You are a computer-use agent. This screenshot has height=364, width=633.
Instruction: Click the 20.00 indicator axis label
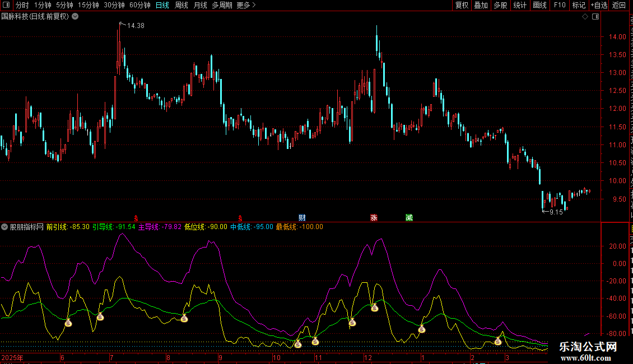pos(617,246)
